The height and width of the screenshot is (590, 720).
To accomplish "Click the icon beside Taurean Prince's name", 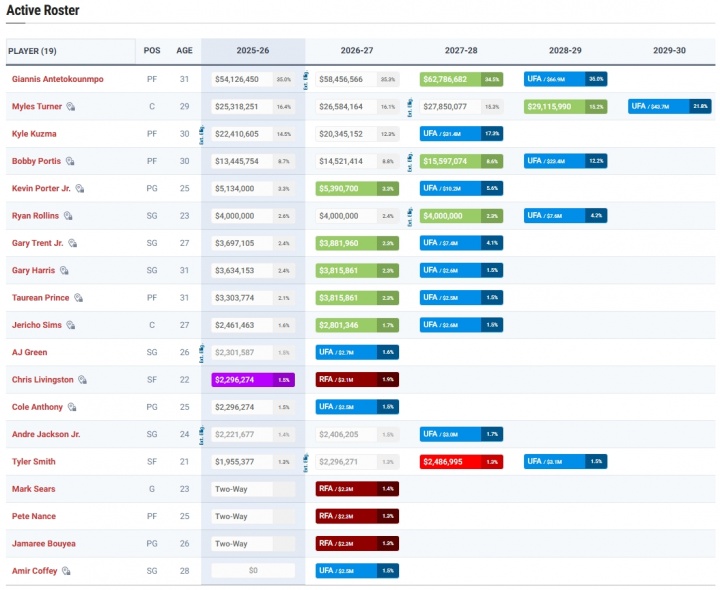I will [78, 298].
